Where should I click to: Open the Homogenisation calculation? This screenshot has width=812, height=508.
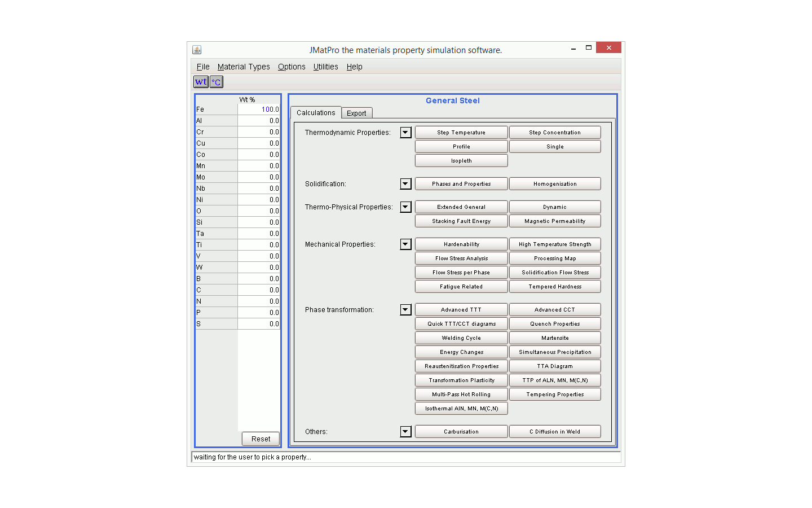coord(555,184)
